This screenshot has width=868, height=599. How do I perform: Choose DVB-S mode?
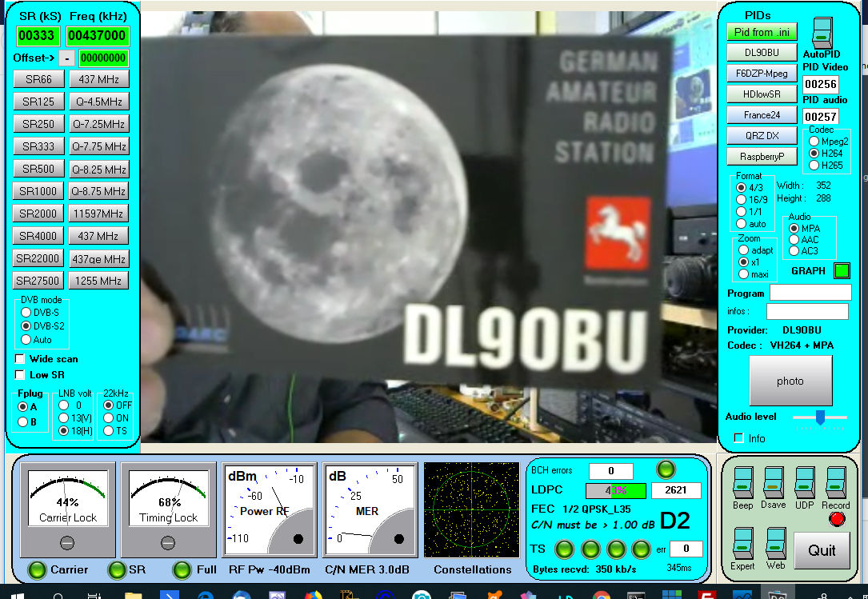coord(26,312)
